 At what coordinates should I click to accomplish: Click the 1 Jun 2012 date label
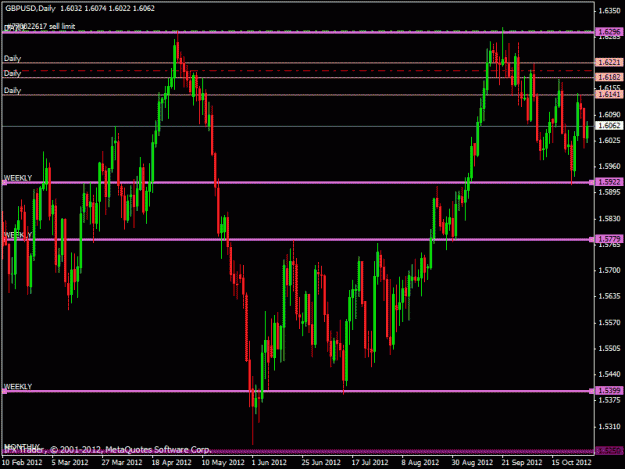pos(269,462)
